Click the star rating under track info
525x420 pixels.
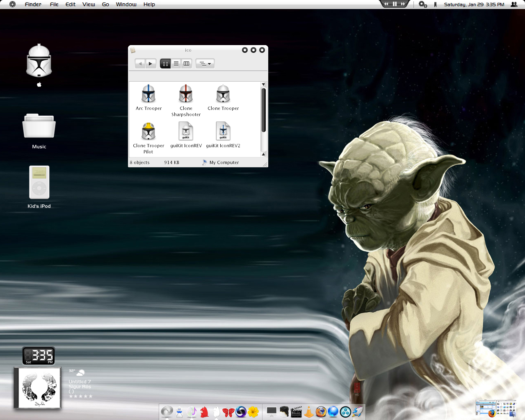click(80, 396)
